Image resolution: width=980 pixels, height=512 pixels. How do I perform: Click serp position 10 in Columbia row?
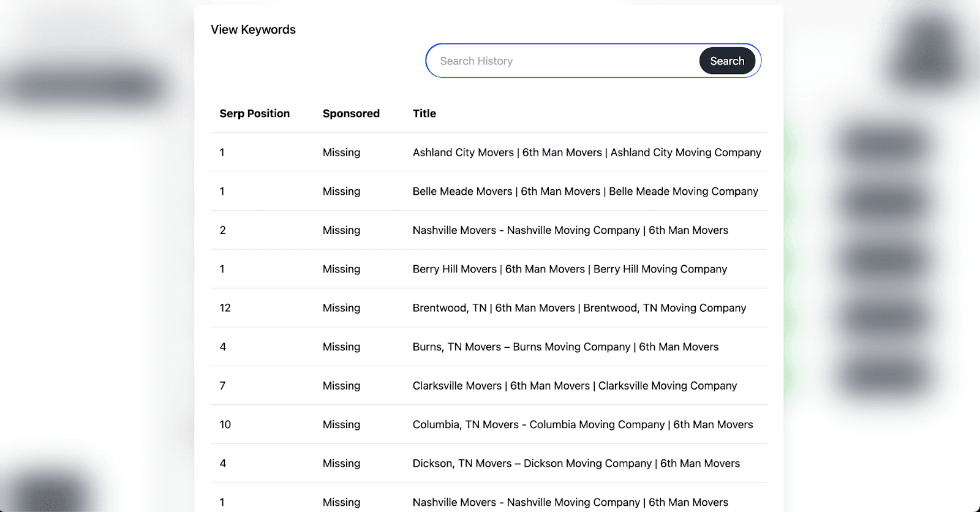click(x=225, y=424)
